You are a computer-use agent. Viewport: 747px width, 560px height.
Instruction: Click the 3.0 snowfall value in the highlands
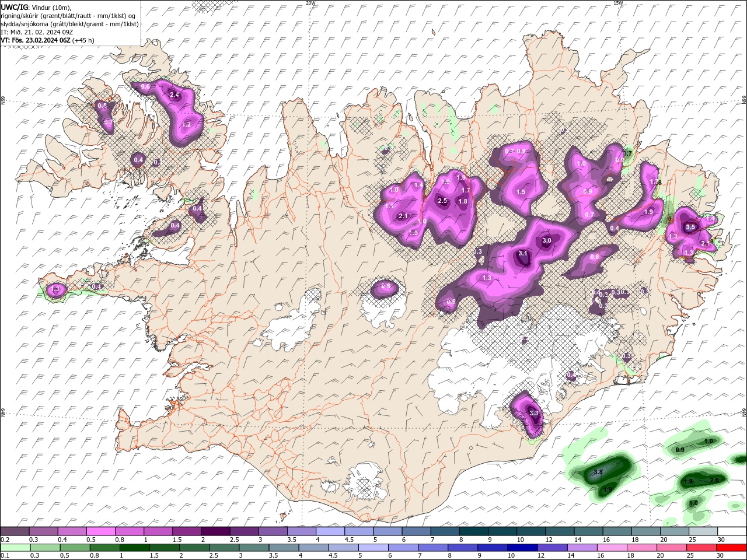[x=547, y=240]
